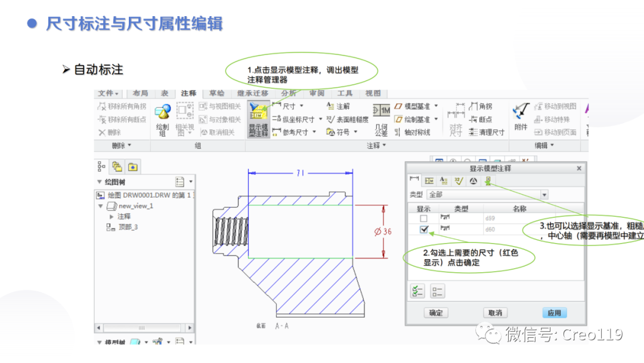Click the 应用 button
The height and width of the screenshot is (363, 644).
555,313
